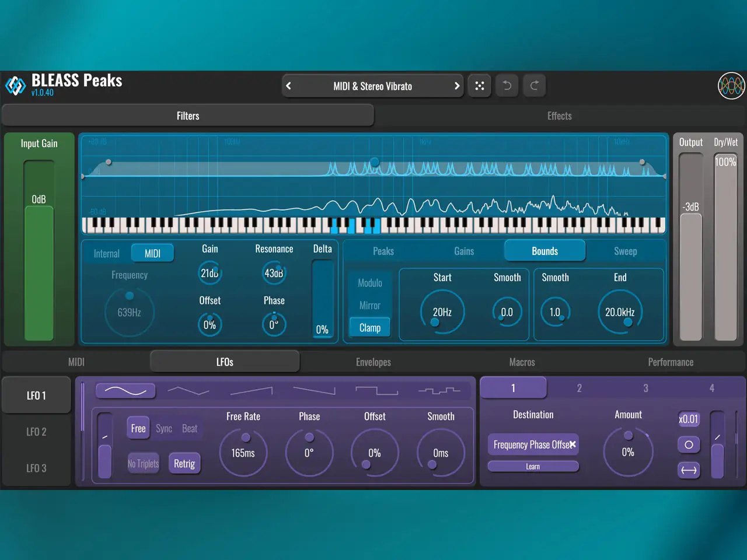Open the round waveform icon at top right
The image size is (747, 560).
click(731, 86)
